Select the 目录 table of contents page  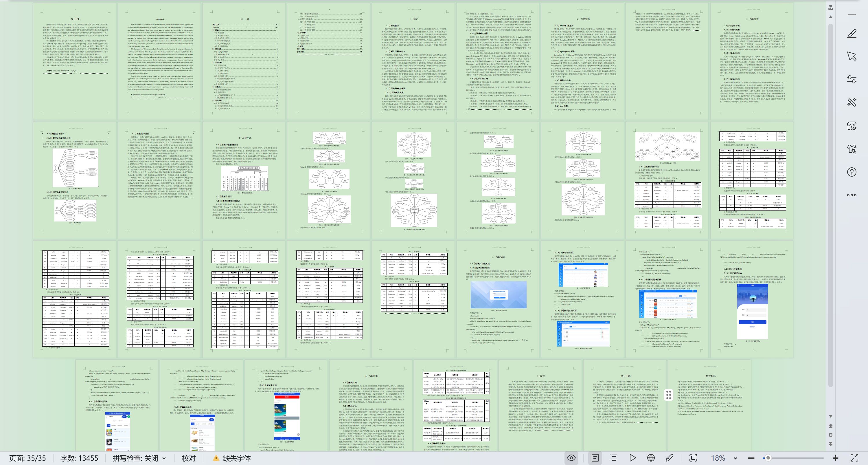(x=244, y=61)
